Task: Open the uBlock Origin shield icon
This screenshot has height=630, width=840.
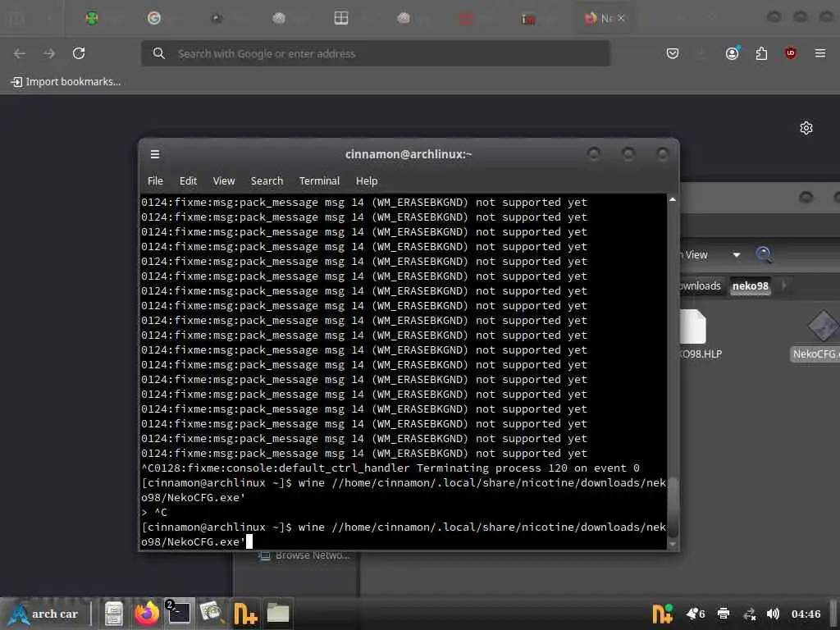Action: pyautogui.click(x=790, y=53)
